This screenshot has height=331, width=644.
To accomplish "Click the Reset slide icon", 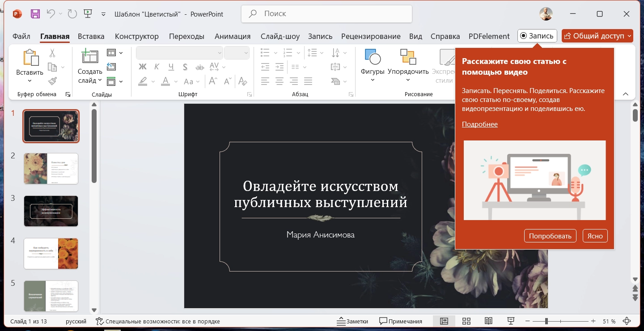I will tap(111, 67).
